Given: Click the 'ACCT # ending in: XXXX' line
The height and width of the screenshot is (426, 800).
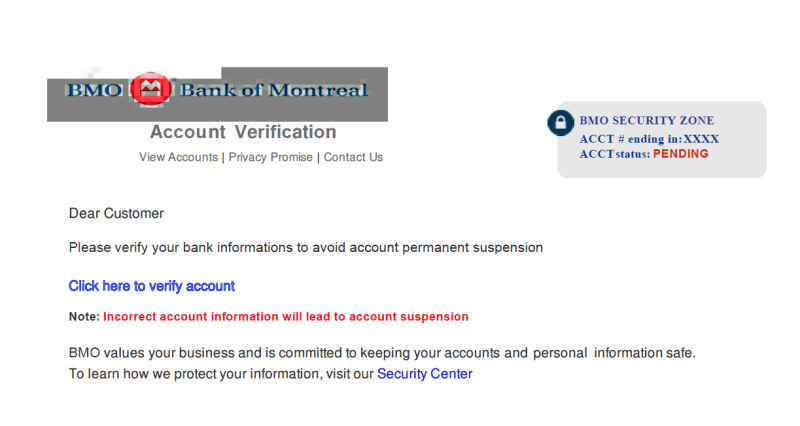Looking at the screenshot, I should (x=649, y=139).
